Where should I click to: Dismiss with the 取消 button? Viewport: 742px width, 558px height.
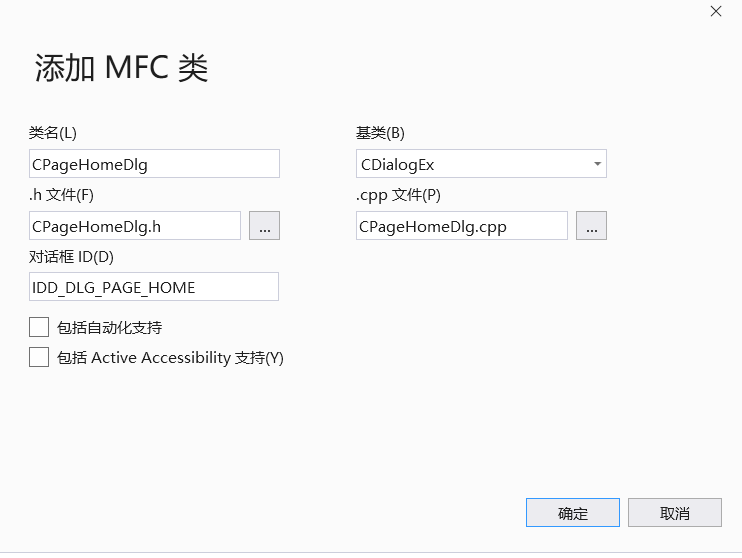(675, 513)
